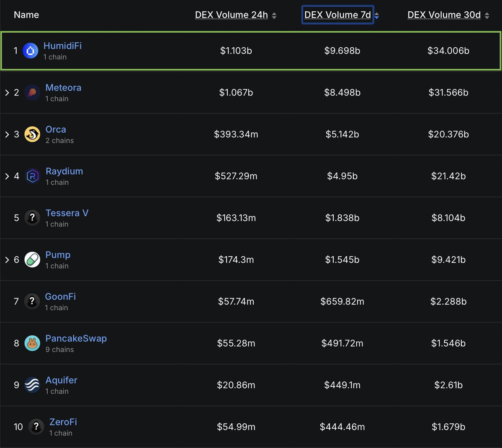The height and width of the screenshot is (448, 502).
Task: Click the sort arrows next to DEX Volume 7d
Action: 377,15
